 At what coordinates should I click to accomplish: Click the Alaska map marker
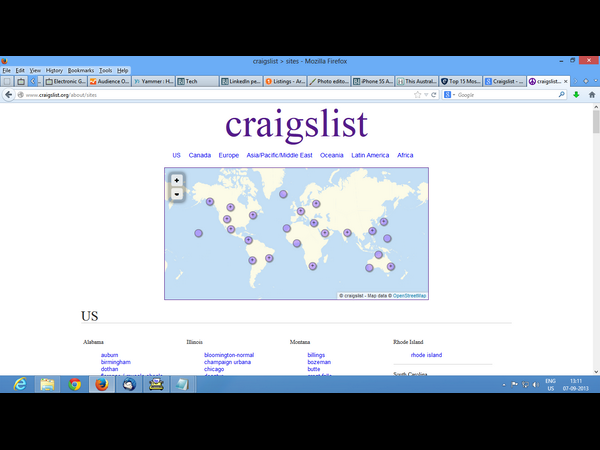(210, 201)
